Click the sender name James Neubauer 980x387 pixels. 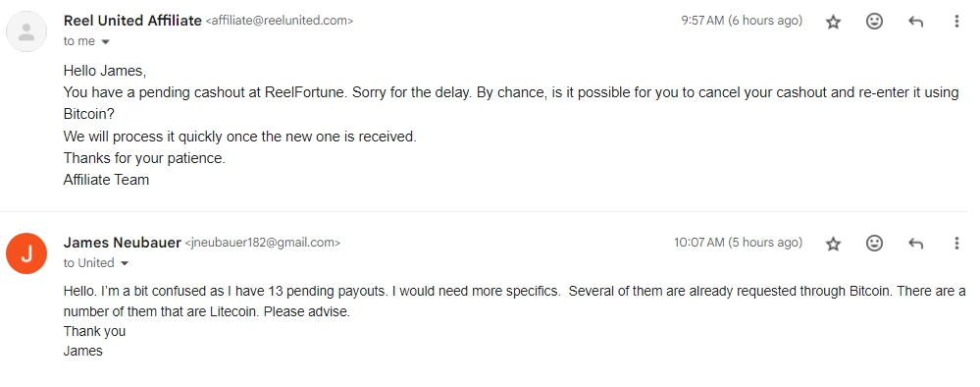point(122,243)
